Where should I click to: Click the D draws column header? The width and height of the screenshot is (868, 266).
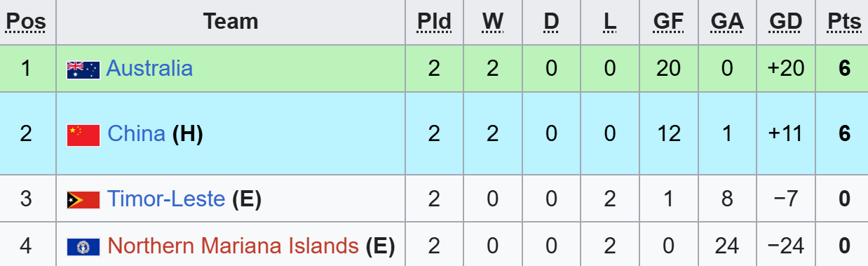pyautogui.click(x=552, y=22)
